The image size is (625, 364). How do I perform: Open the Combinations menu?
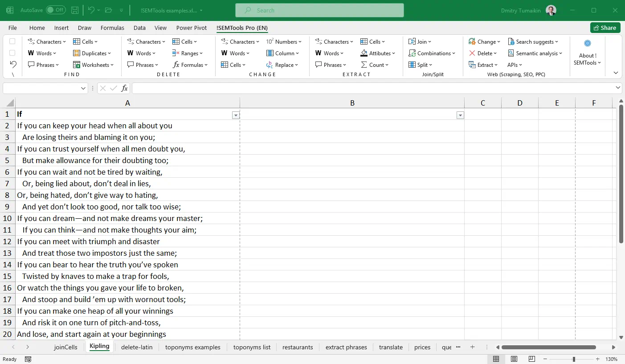coord(432,53)
